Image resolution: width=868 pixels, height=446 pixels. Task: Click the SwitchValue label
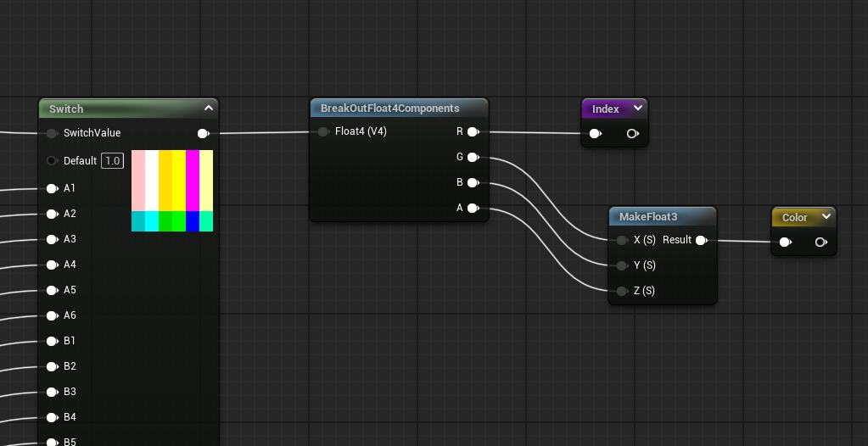point(92,133)
